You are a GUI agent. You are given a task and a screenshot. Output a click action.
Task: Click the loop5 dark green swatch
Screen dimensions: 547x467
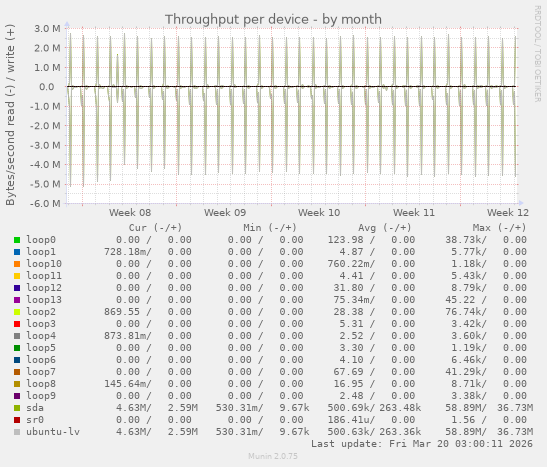17,348
